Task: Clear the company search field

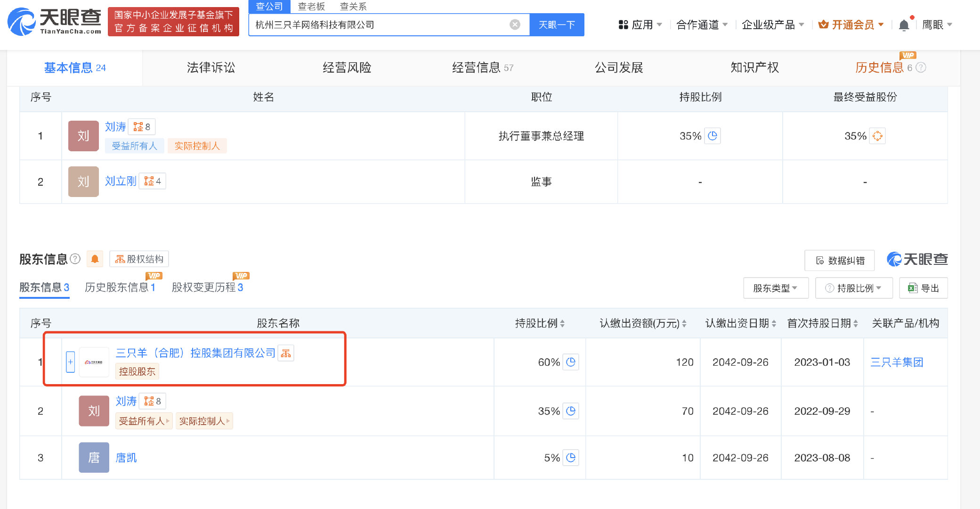Action: (x=515, y=25)
